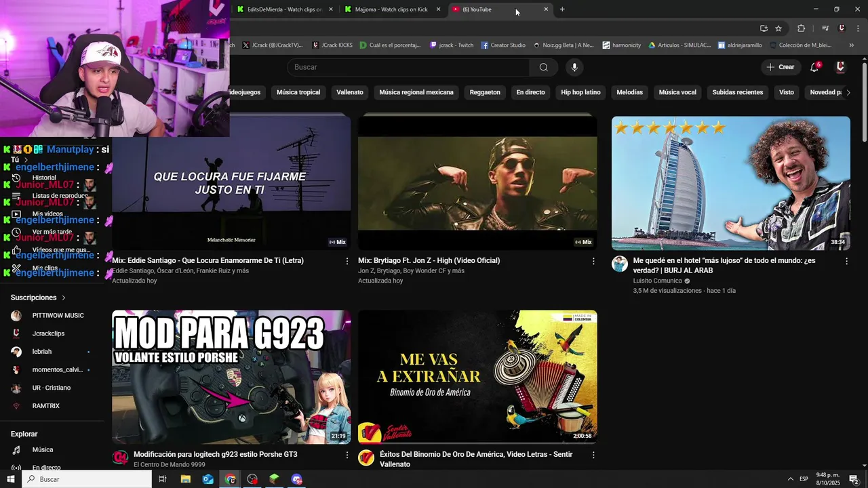Screen dimensions: 868x488
Task: Open the YouTube notifications bell
Action: (x=815, y=67)
